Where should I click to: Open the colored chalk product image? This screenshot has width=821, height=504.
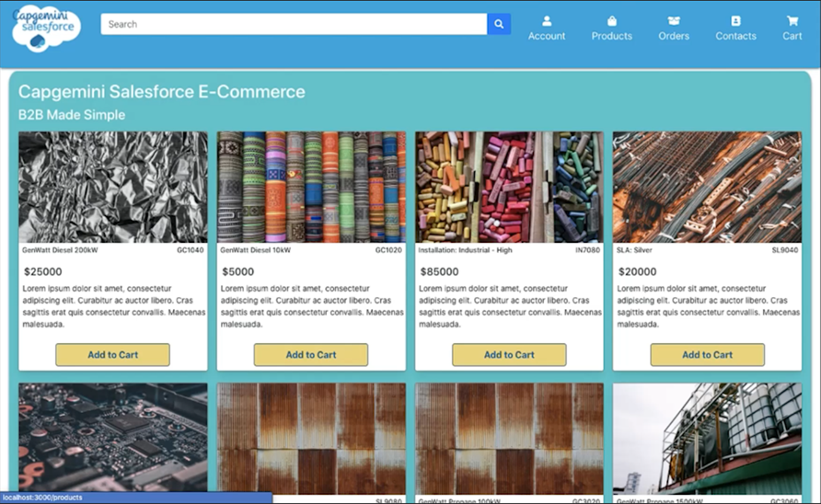coord(510,188)
